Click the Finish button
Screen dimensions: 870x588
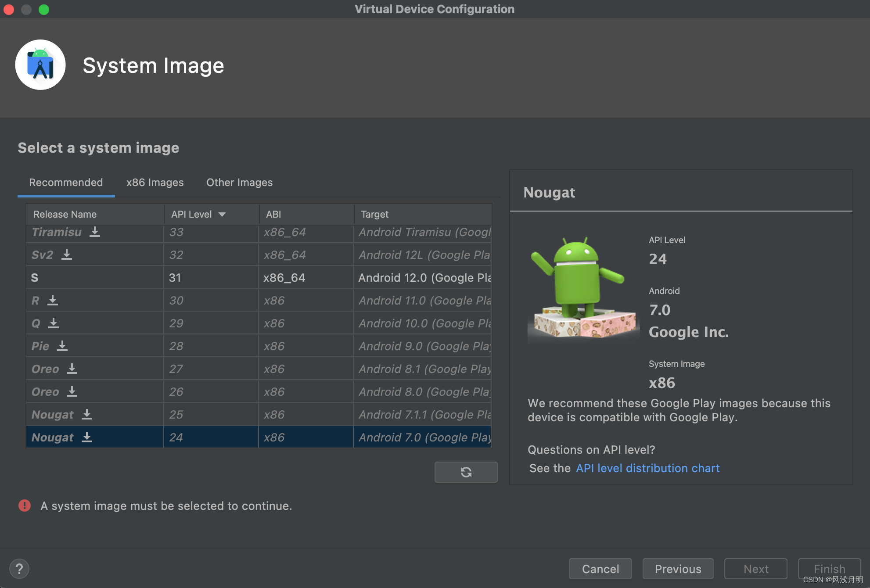click(x=829, y=569)
